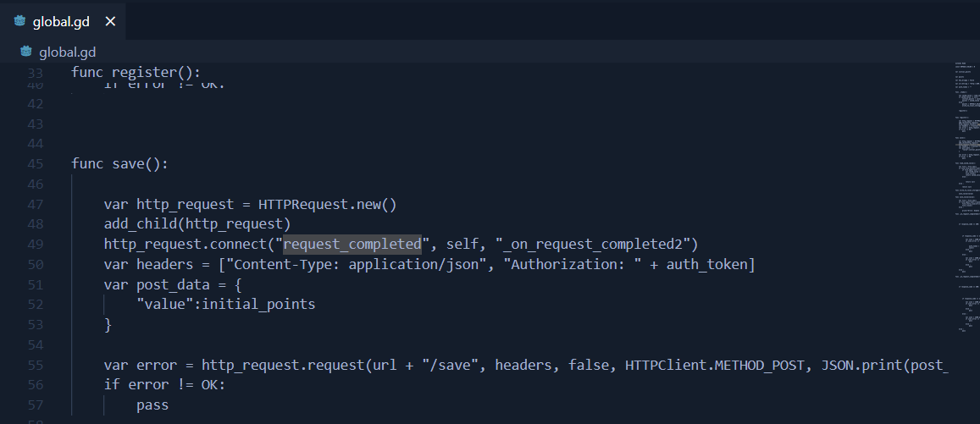Open the global.gd breadcrumb item
The height and width of the screenshot is (424, 980).
tap(68, 52)
